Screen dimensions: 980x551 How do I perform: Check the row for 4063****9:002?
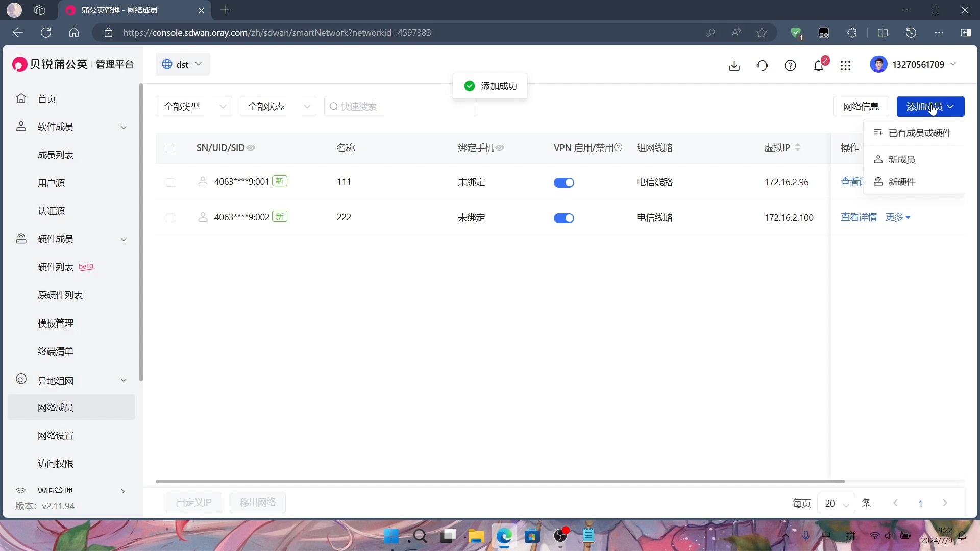pyautogui.click(x=170, y=218)
